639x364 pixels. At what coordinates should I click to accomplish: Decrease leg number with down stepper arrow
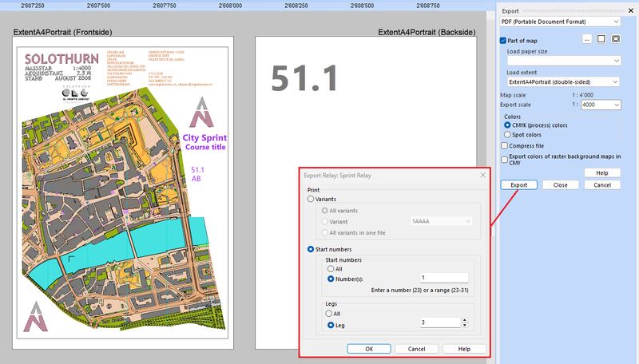tap(465, 325)
